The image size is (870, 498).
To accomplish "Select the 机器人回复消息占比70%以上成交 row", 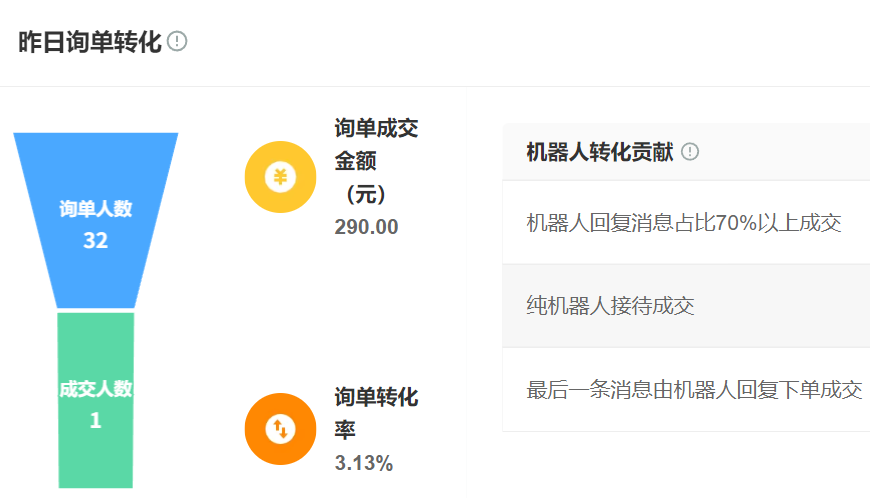I will 684,222.
